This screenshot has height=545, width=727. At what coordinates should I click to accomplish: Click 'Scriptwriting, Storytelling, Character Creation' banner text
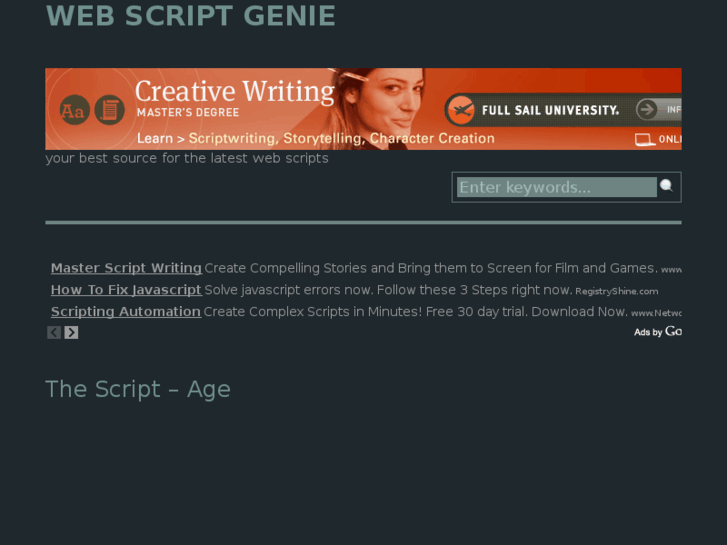341,138
